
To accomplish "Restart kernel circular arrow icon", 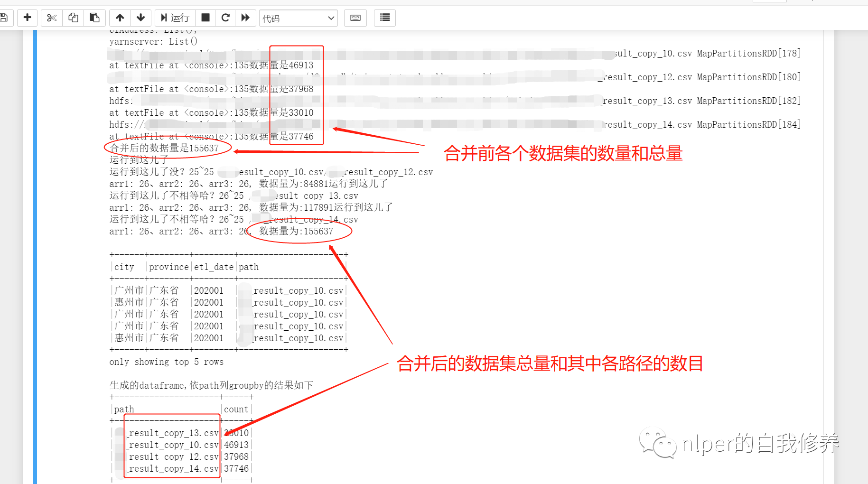I will (x=225, y=18).
